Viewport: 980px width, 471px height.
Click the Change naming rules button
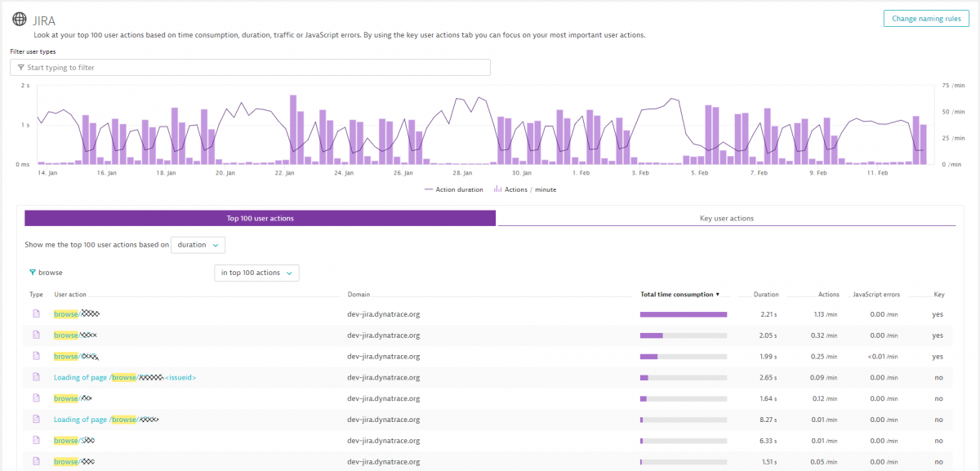[x=926, y=17]
